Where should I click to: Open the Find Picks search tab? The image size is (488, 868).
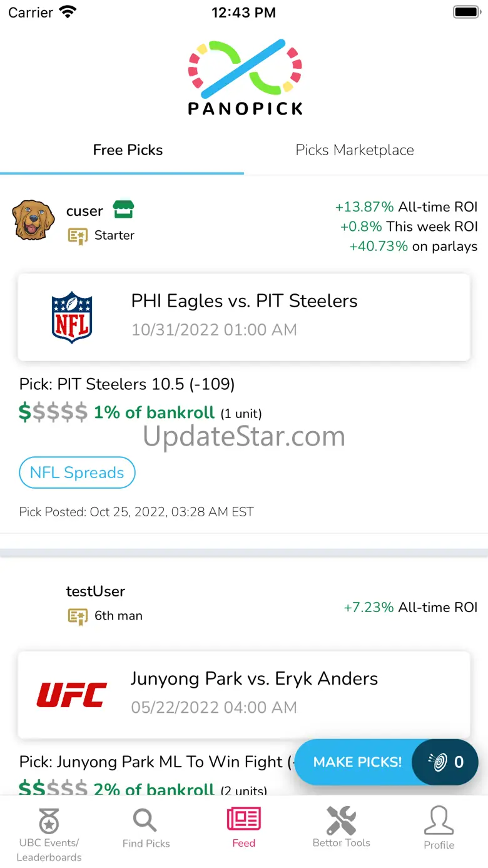pos(146,828)
